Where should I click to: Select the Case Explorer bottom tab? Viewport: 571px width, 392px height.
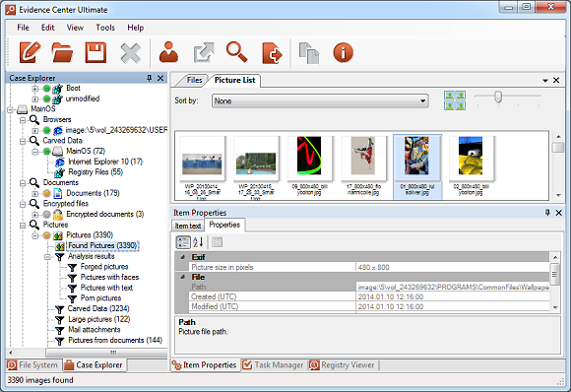(x=94, y=365)
